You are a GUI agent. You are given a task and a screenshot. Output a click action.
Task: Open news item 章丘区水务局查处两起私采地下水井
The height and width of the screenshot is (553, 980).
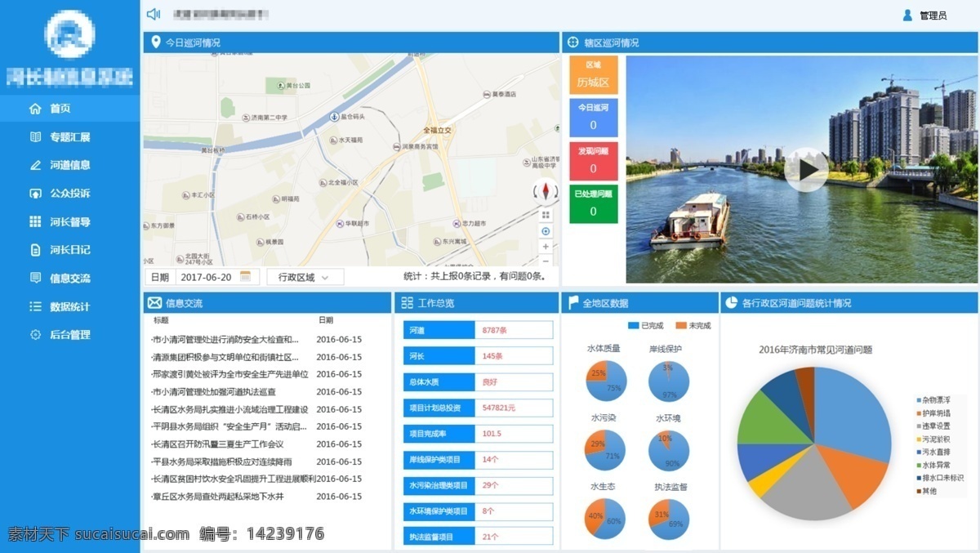pos(217,497)
